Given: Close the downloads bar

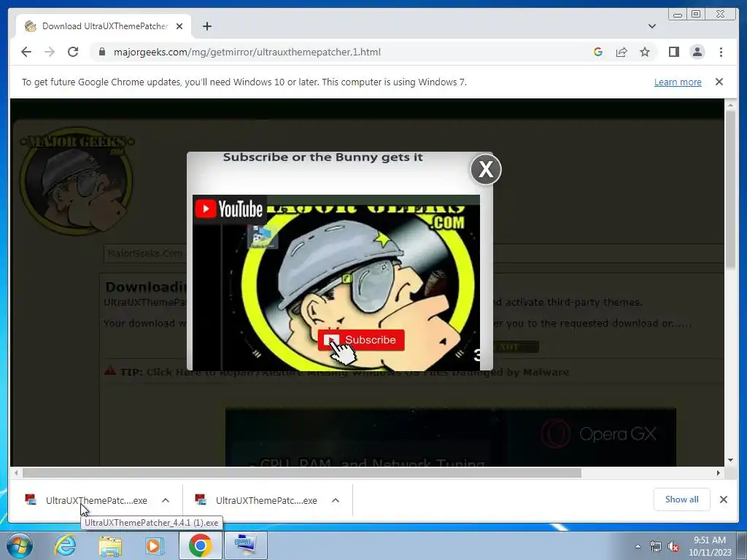Looking at the screenshot, I should point(723,499).
